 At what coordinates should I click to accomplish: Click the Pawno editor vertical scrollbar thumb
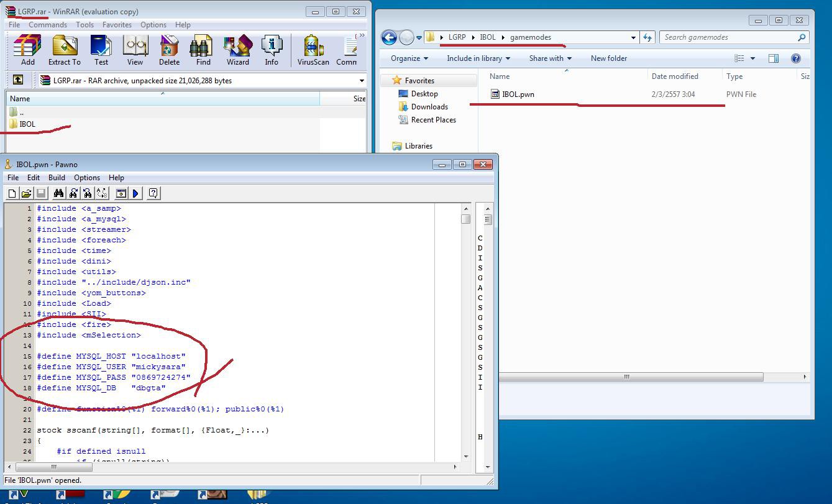point(465,219)
